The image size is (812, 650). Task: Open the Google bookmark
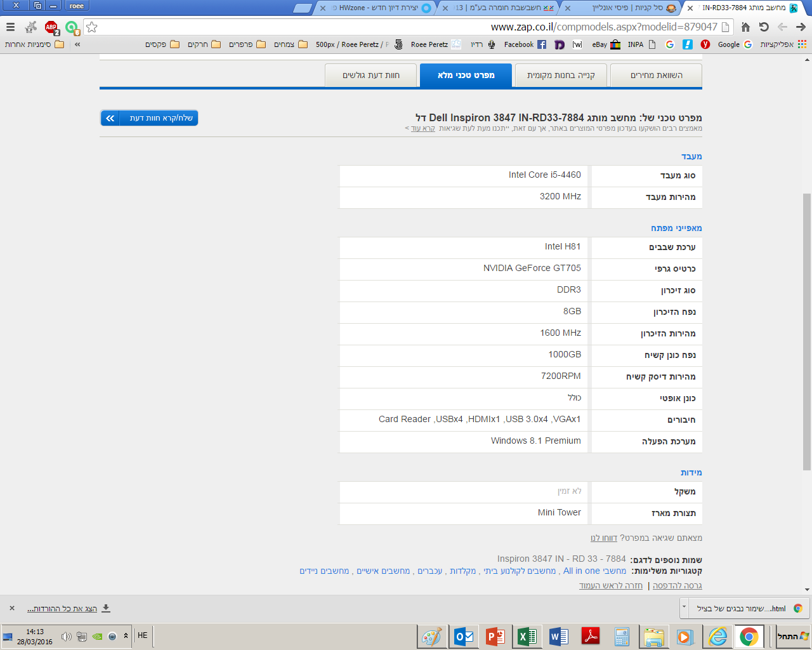point(735,44)
